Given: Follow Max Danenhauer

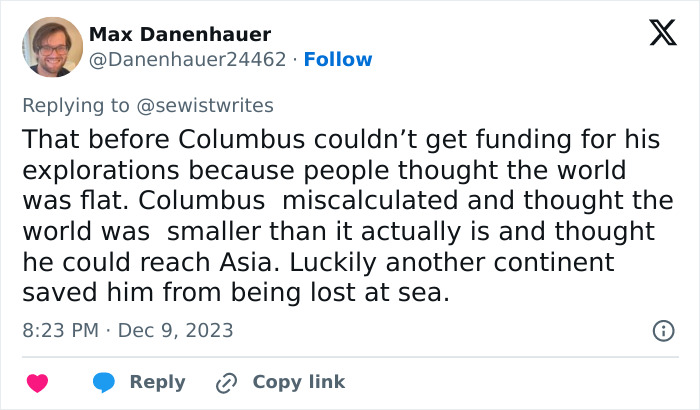Looking at the screenshot, I should 338,60.
